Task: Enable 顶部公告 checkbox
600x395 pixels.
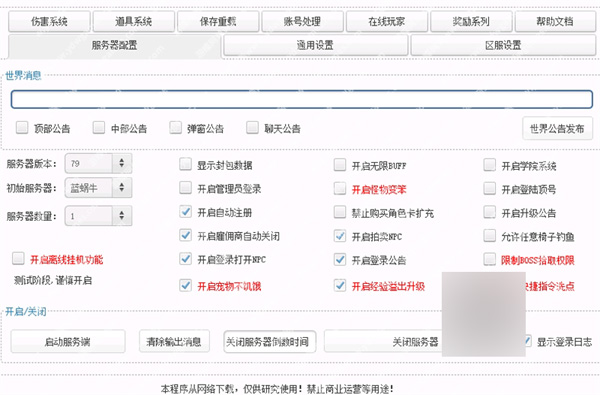Action: pos(22,127)
